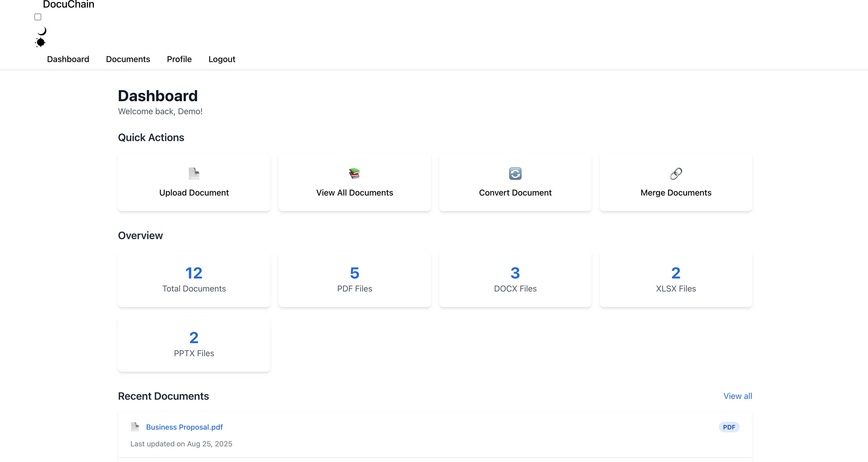
Task: Go to the Documents nav item
Action: (128, 59)
